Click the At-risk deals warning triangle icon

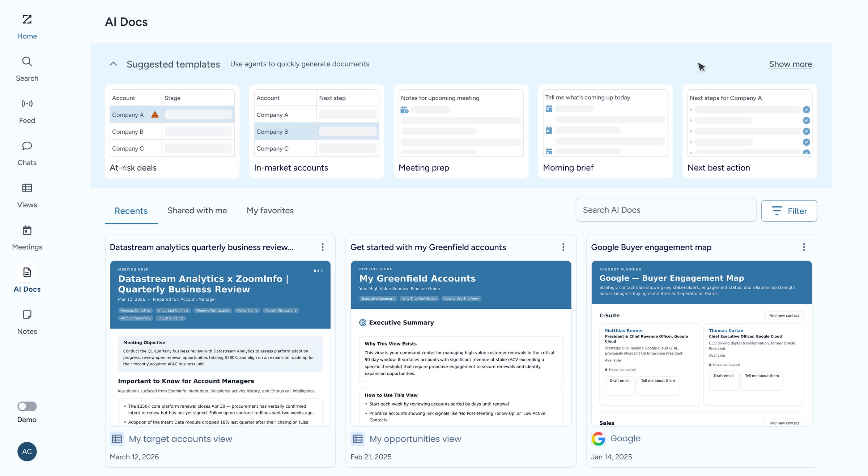click(155, 115)
